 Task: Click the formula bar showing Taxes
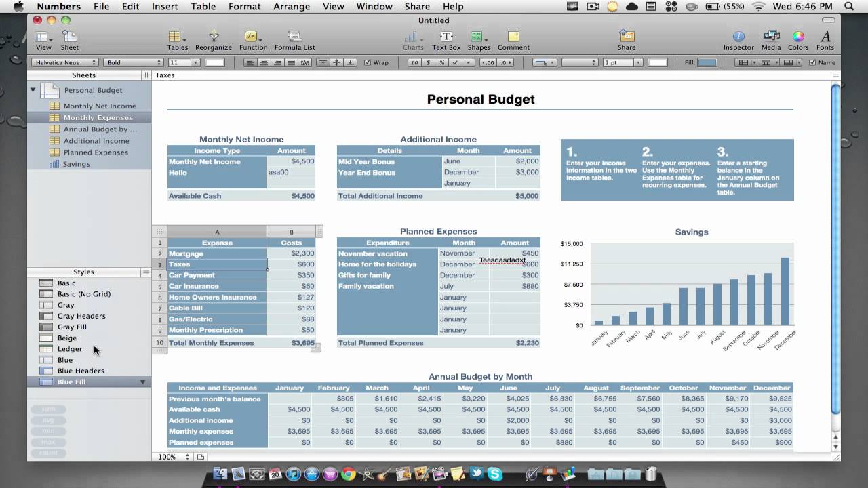[492, 75]
